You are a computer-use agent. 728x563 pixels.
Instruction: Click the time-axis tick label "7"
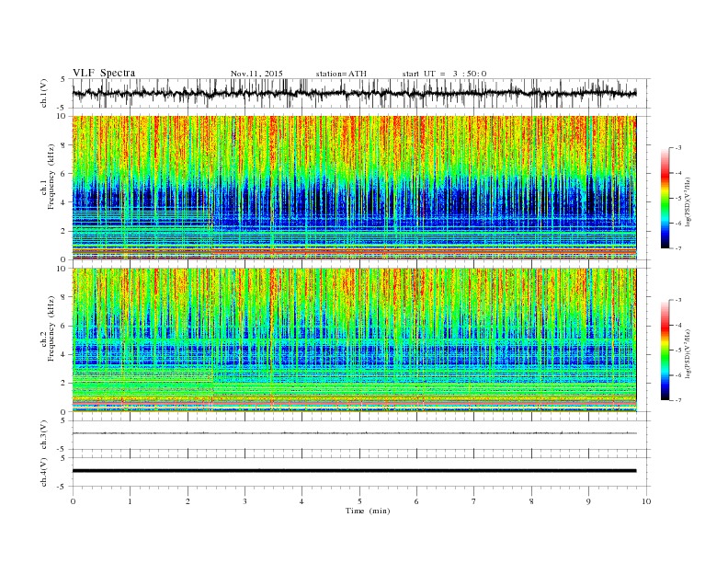tap(474, 501)
